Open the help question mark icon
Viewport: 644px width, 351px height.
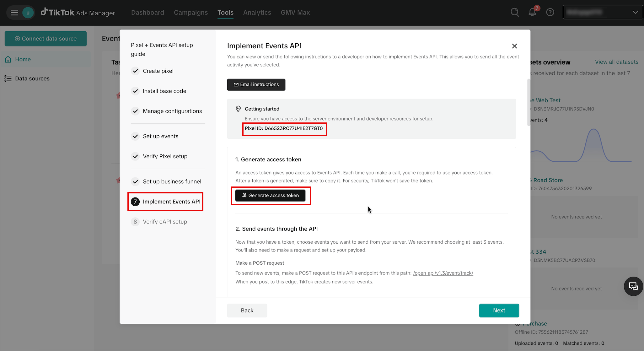(550, 13)
